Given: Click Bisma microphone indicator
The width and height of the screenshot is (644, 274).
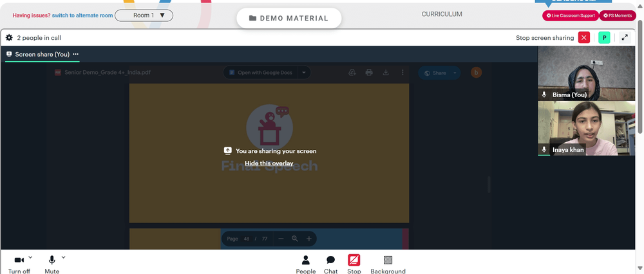Looking at the screenshot, I should [x=544, y=95].
